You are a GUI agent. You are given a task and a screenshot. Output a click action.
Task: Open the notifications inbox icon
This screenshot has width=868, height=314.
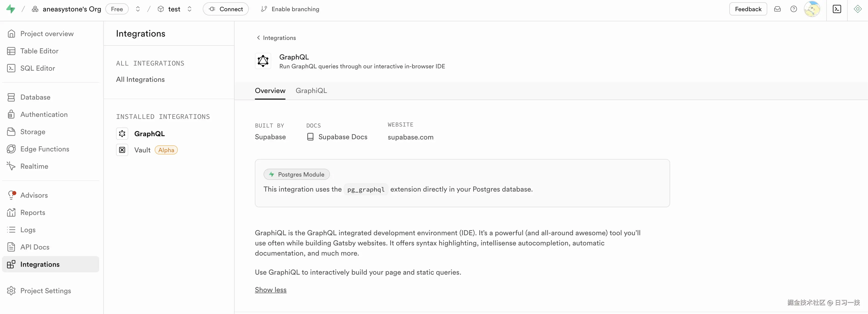click(x=778, y=9)
